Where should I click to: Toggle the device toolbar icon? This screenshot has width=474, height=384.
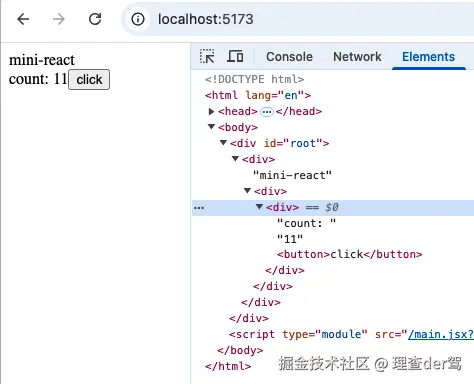[x=235, y=56]
